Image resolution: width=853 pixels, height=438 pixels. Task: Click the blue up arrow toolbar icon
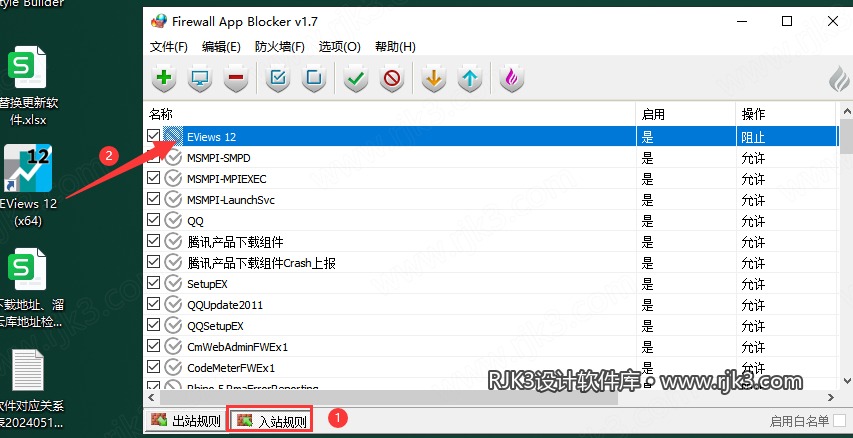tap(469, 78)
